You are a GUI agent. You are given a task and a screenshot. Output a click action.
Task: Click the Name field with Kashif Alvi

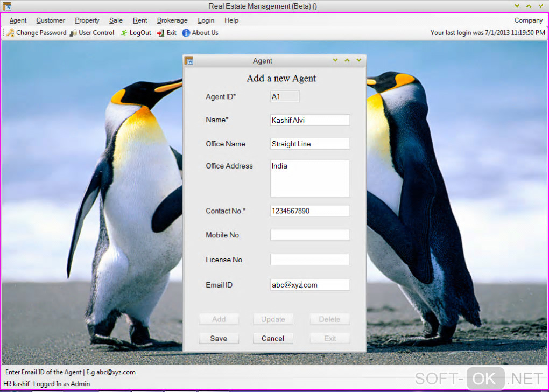point(310,120)
